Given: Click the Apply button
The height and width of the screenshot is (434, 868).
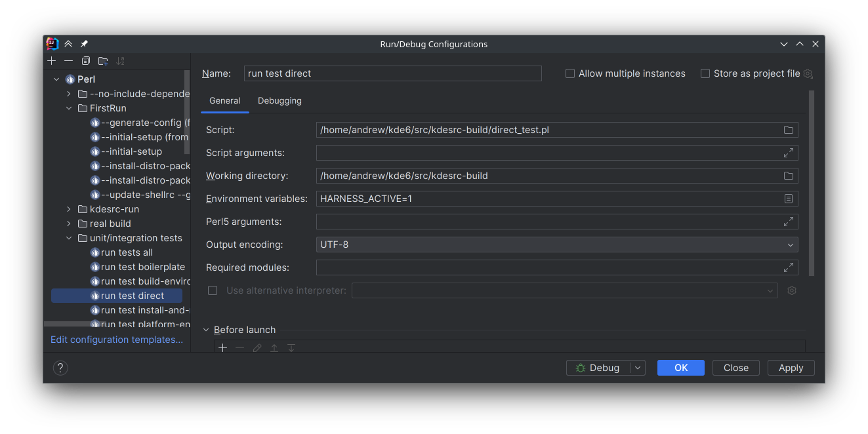Looking at the screenshot, I should pos(791,368).
